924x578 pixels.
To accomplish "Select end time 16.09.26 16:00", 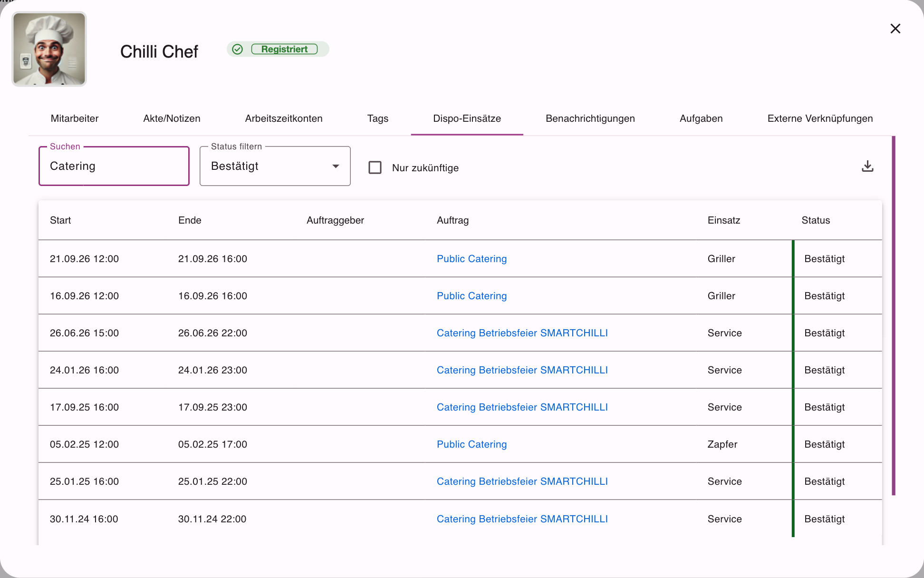I will pos(212,296).
